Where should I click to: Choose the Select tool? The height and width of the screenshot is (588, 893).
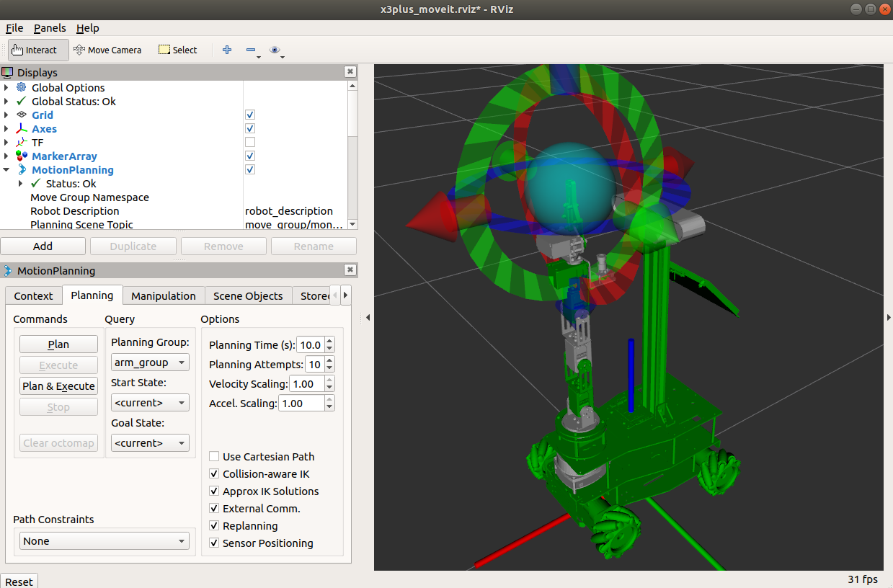click(177, 50)
